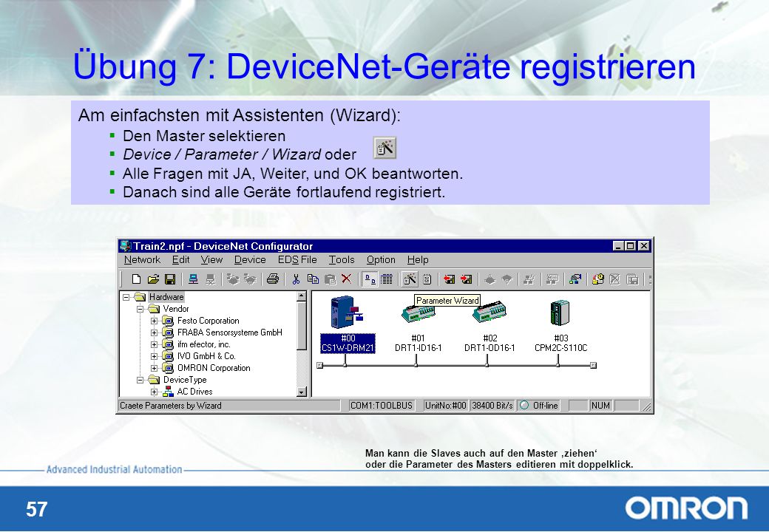Open the EDS File menu

point(297,259)
